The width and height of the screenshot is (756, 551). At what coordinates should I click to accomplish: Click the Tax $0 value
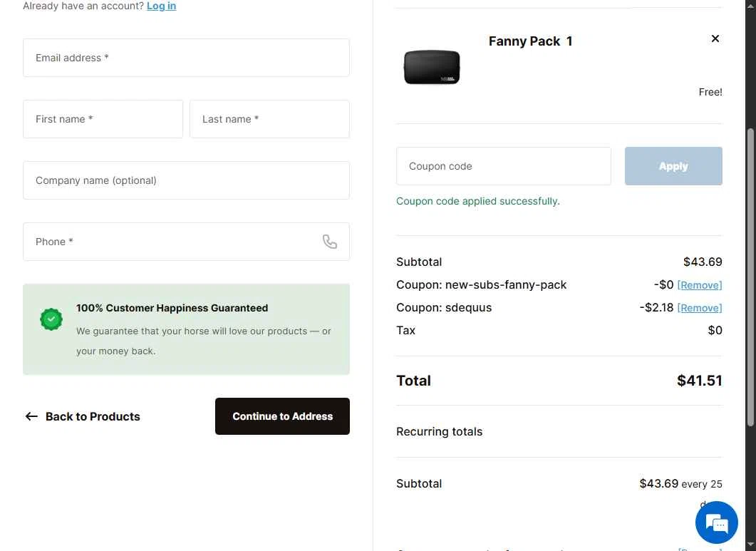click(x=715, y=331)
